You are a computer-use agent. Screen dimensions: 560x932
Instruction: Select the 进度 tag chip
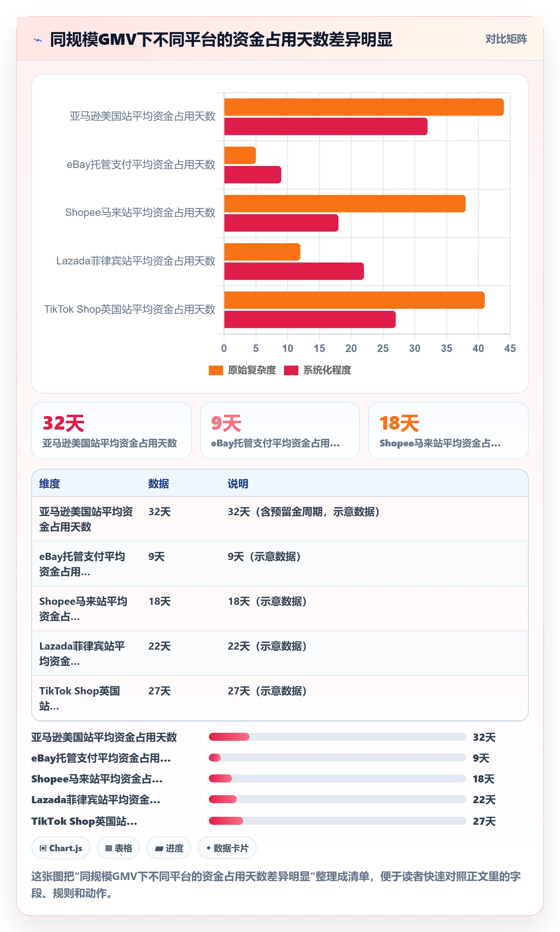pos(169,848)
